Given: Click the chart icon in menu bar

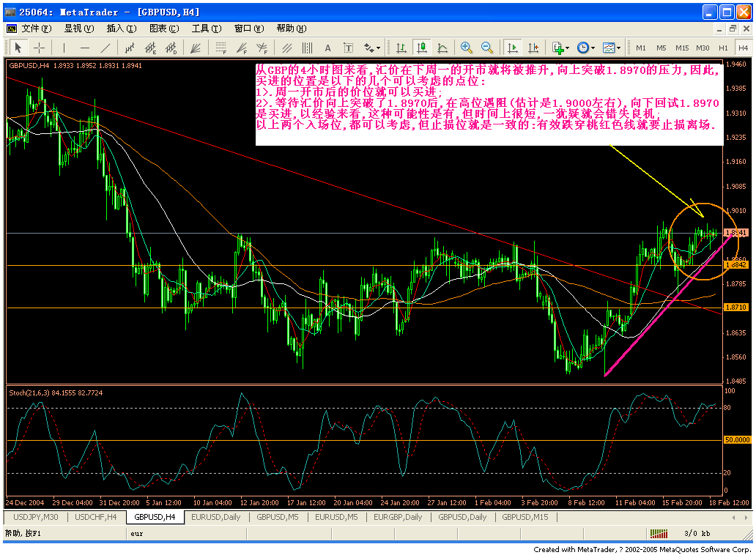Looking at the screenshot, I should [x=11, y=29].
